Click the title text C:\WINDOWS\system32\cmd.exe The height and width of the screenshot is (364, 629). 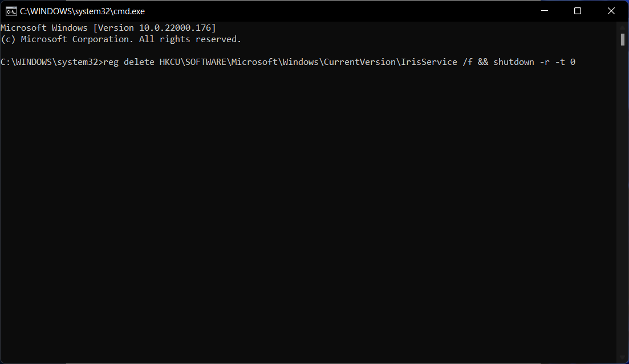click(82, 11)
